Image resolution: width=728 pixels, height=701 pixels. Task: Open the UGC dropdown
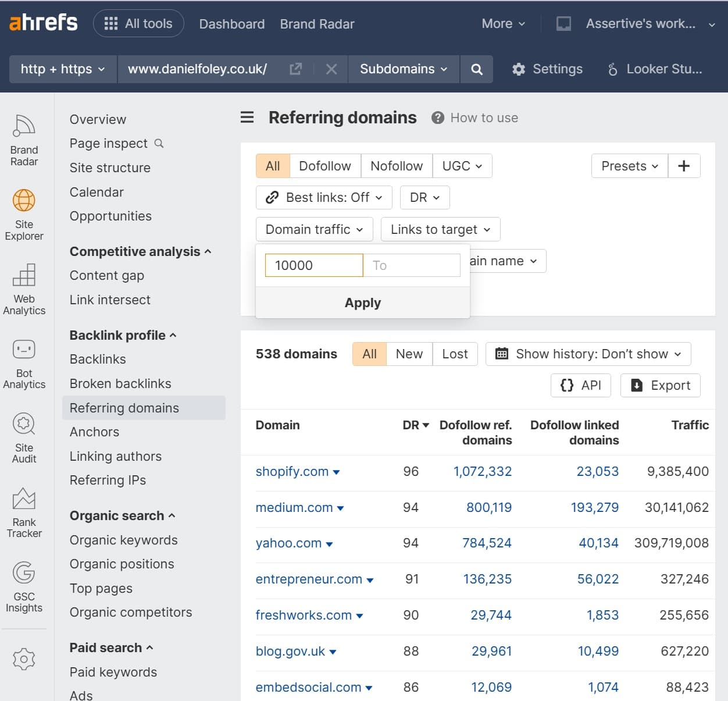coord(462,166)
